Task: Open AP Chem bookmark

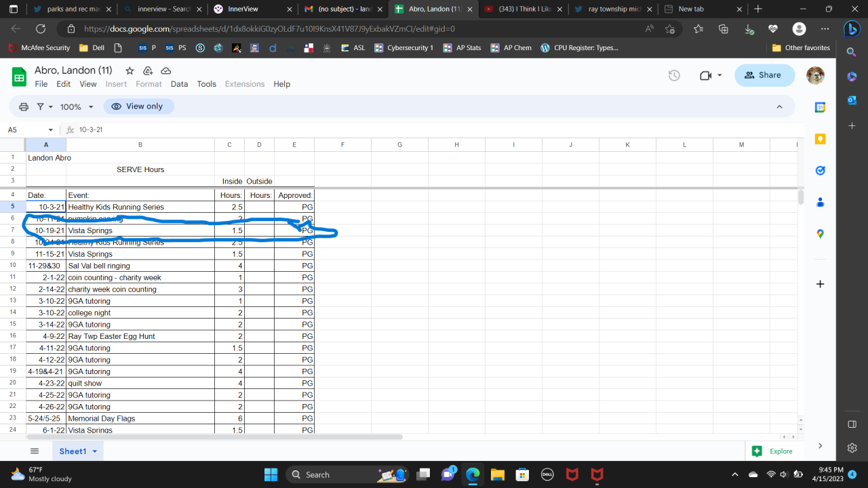Action: (511, 47)
